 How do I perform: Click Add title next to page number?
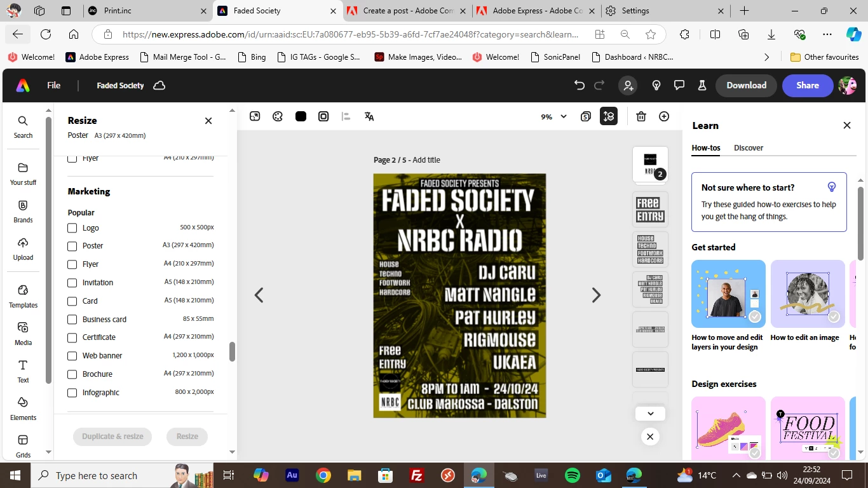coord(426,160)
